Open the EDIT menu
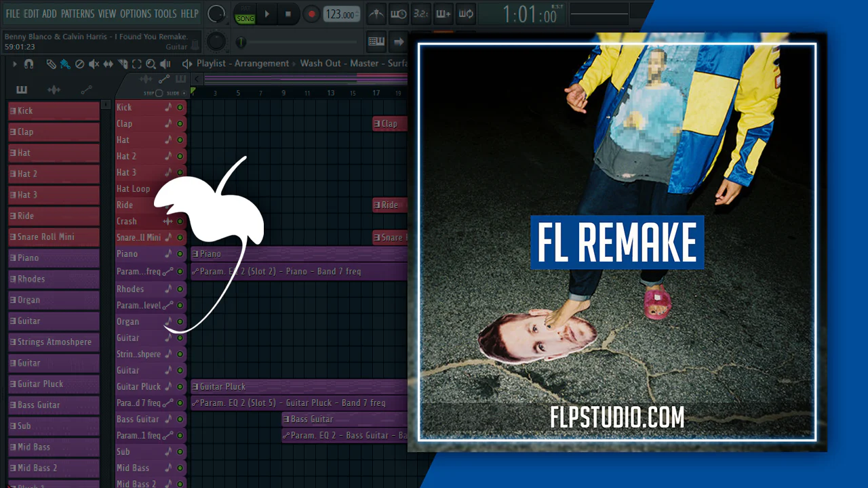868x488 pixels. pyautogui.click(x=31, y=14)
